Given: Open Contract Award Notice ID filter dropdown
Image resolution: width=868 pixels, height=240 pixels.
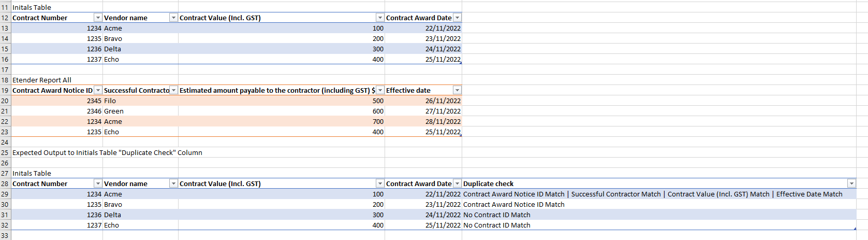Looking at the screenshot, I should (x=98, y=90).
